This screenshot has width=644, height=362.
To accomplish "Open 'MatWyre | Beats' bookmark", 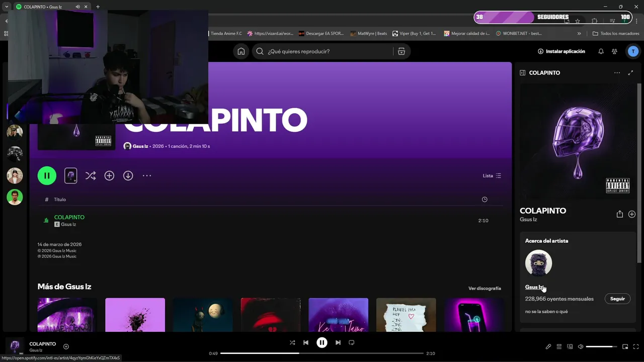I will [369, 34].
